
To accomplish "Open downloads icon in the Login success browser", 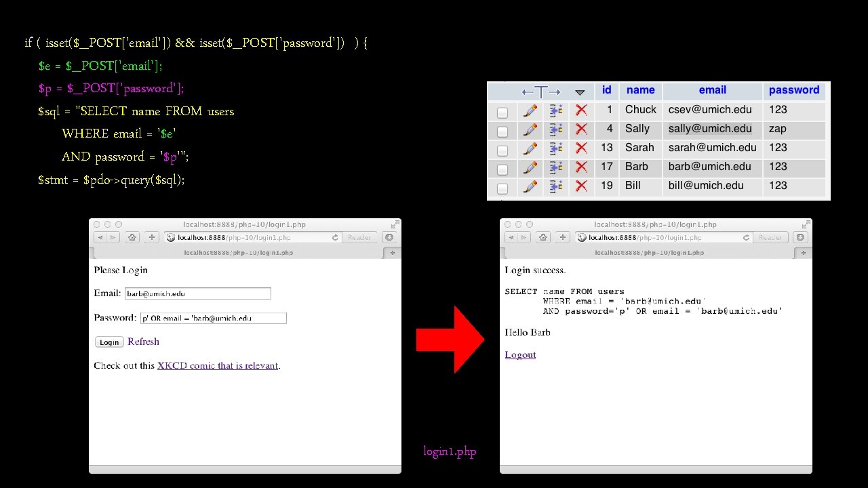I will tap(800, 237).
